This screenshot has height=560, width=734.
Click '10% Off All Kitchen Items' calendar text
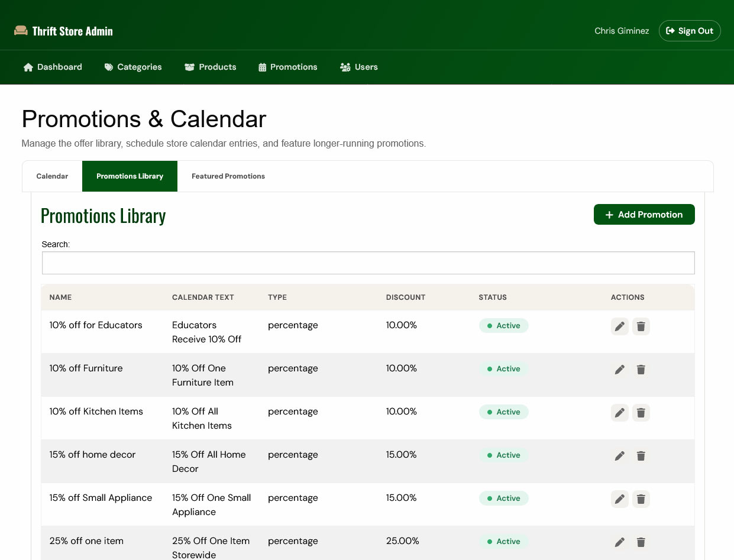tap(202, 419)
